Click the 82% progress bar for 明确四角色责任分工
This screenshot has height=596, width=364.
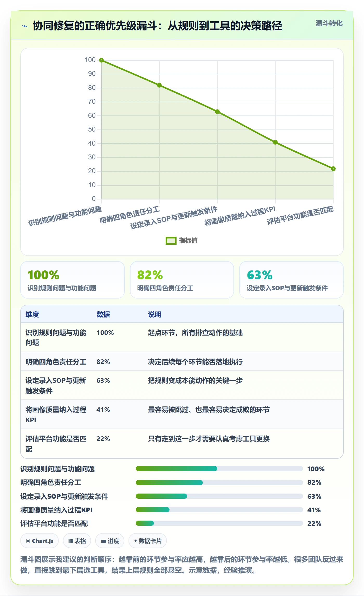point(219,483)
